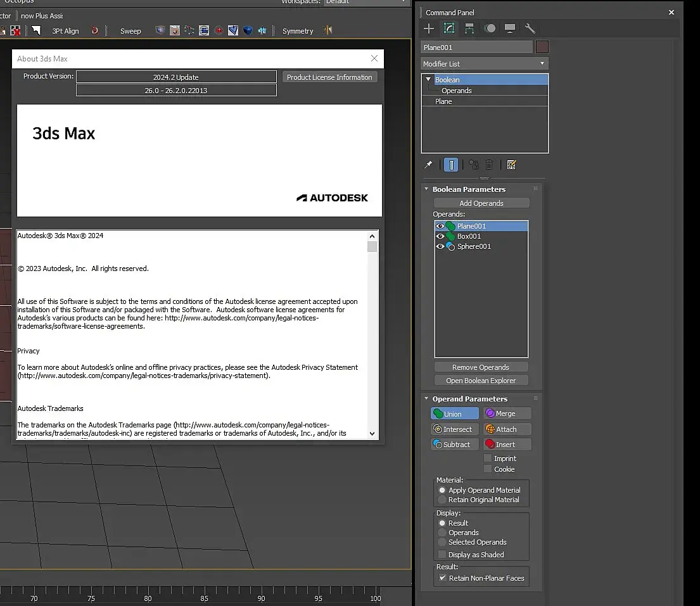This screenshot has height=606, width=700.
Task: Click the Sphere001 Subtract operation icon
Action: pyautogui.click(x=450, y=246)
